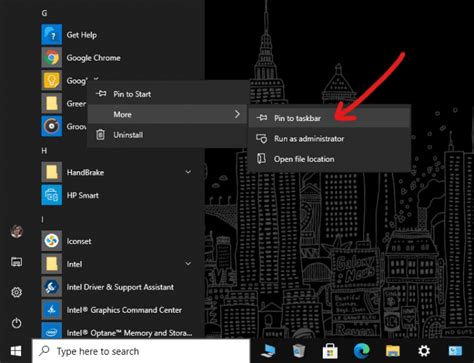Click the Recycle Bin taskbar icon
Image resolution: width=474 pixels, height=363 pixels.
tap(299, 351)
